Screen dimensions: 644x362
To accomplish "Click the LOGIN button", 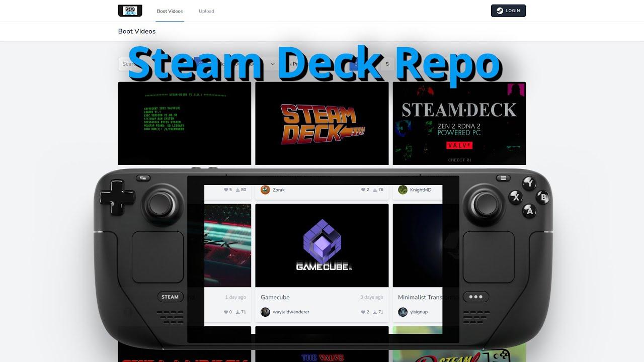I will [508, 11].
